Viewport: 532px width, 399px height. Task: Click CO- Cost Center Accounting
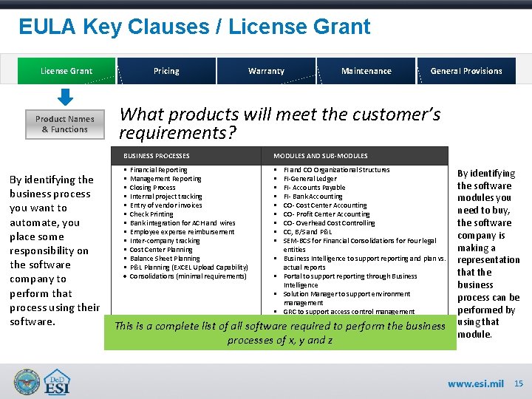tap(325, 205)
